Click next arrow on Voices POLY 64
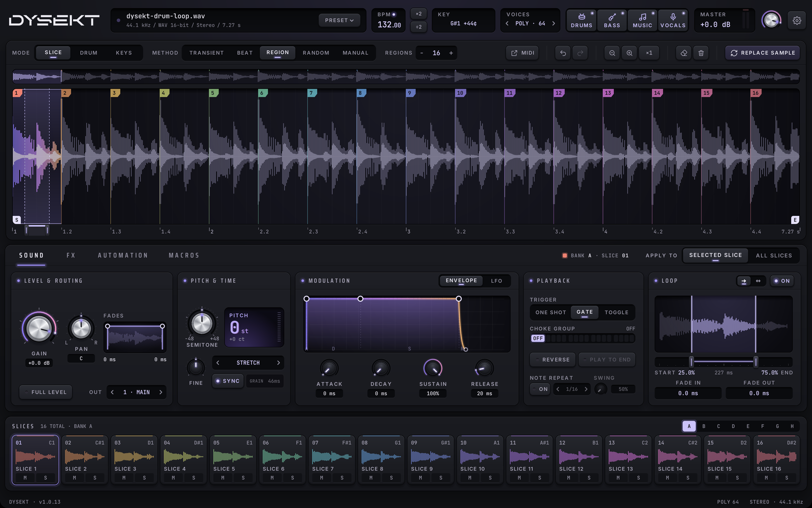 coord(553,23)
